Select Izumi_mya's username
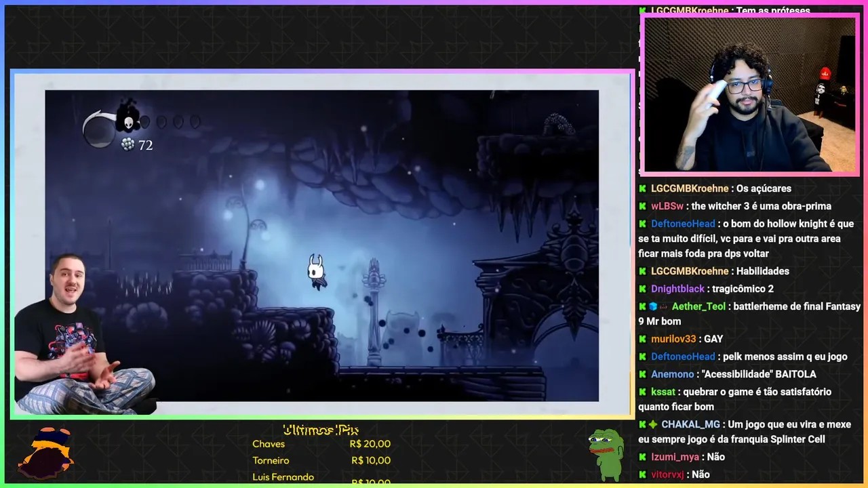 675,457
